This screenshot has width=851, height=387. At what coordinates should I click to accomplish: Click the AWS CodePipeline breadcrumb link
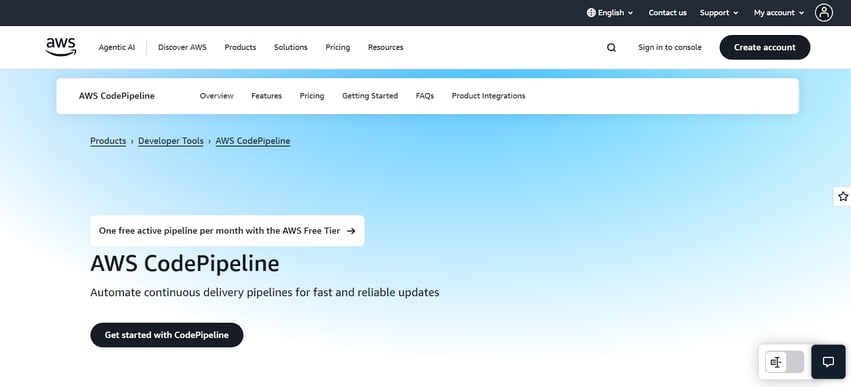tap(253, 141)
